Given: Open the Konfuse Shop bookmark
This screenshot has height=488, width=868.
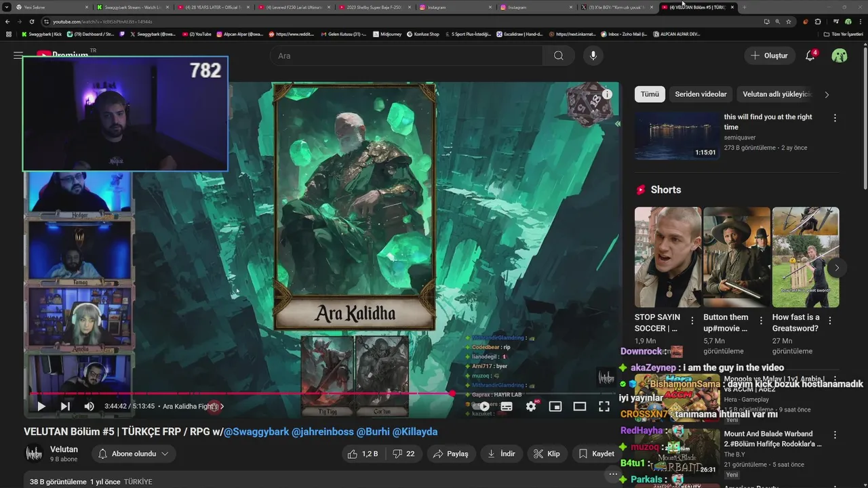Looking at the screenshot, I should [x=423, y=34].
